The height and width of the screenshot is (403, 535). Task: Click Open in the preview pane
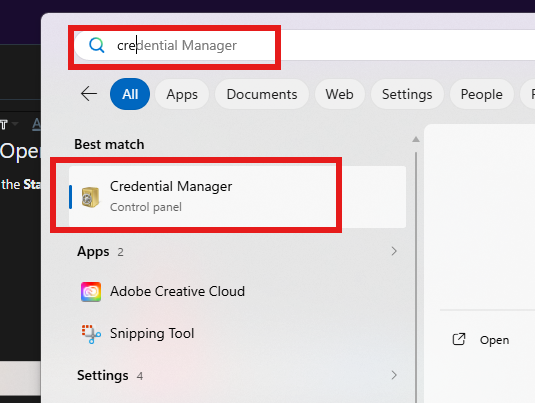click(494, 340)
